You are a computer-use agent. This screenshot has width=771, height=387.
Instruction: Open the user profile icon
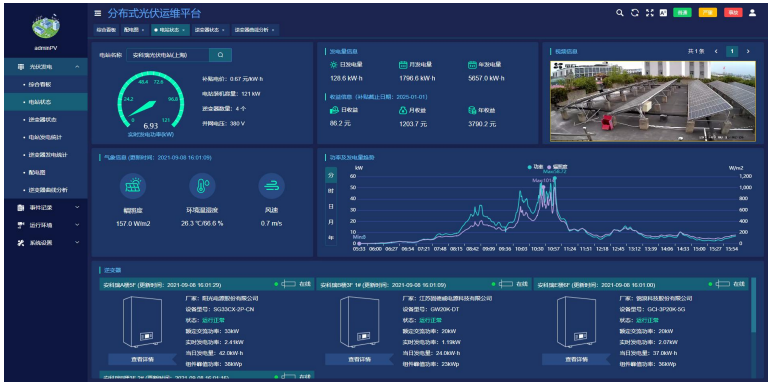coord(752,13)
